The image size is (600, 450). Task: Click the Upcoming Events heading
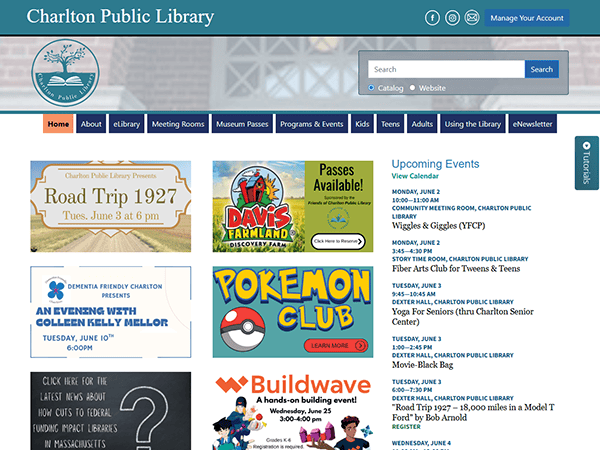[x=435, y=164]
